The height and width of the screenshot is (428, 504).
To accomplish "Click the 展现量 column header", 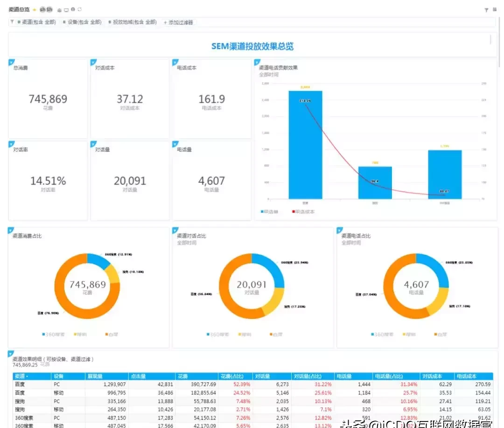I will 107,376.
